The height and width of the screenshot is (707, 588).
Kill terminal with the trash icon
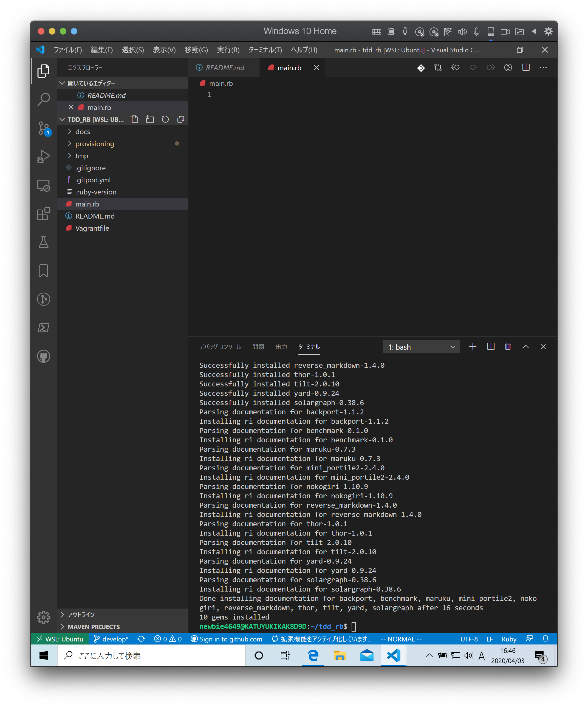point(508,347)
